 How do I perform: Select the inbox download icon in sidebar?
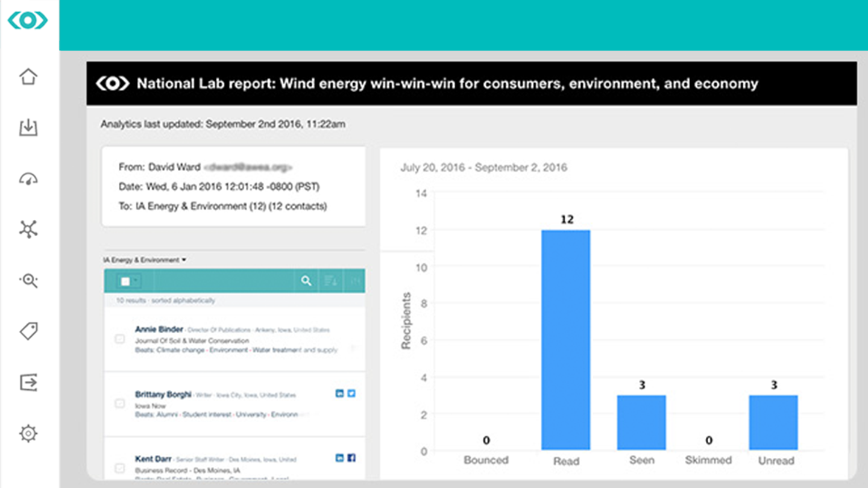point(28,128)
